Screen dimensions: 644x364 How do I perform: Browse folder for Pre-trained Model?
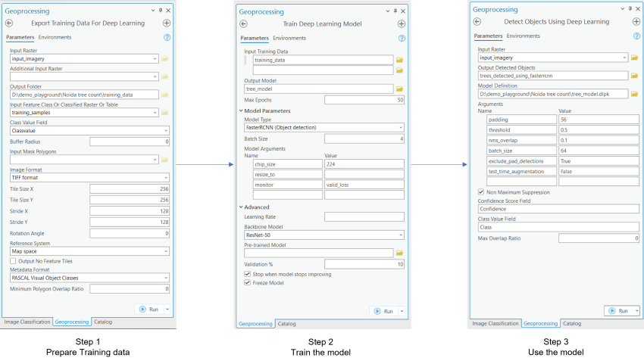(399, 253)
